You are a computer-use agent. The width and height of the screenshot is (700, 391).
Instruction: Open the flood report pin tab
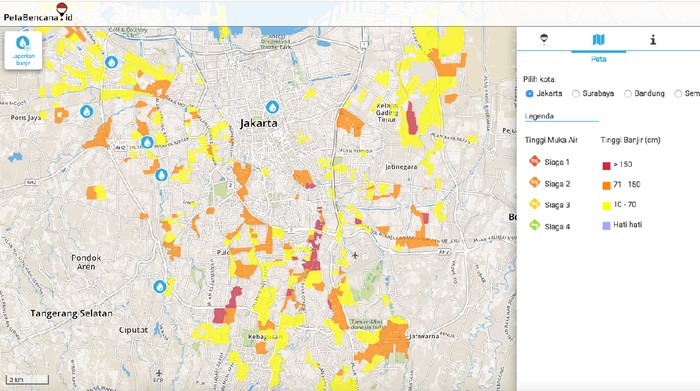click(544, 39)
